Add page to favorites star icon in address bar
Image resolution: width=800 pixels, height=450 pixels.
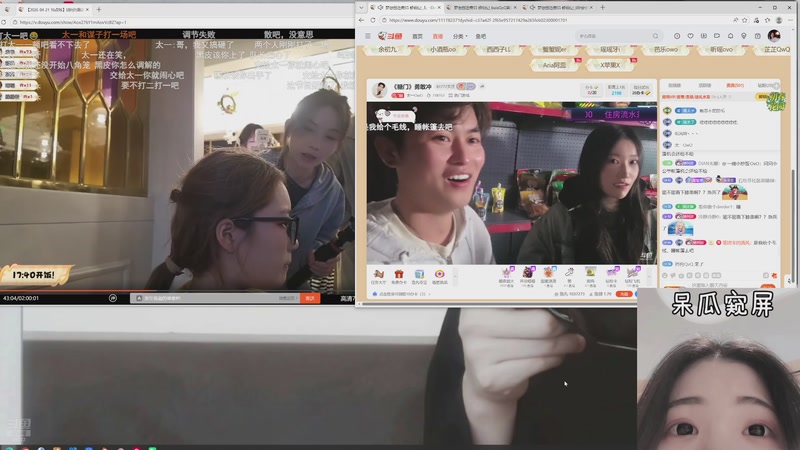click(x=745, y=20)
